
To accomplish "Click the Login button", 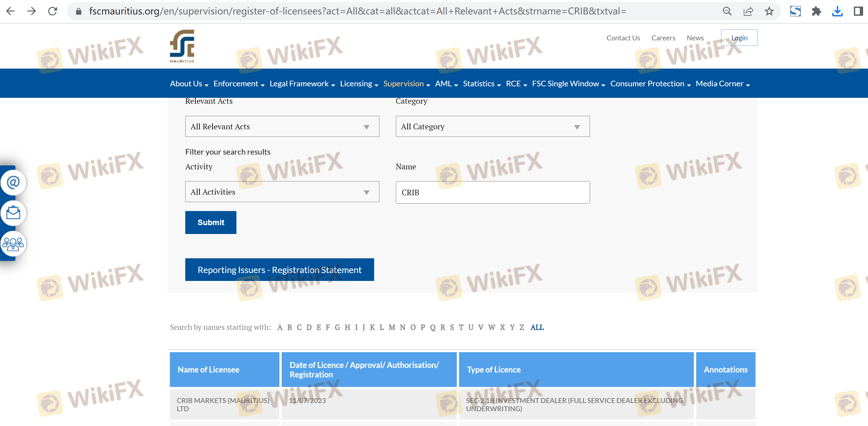I will 739,38.
